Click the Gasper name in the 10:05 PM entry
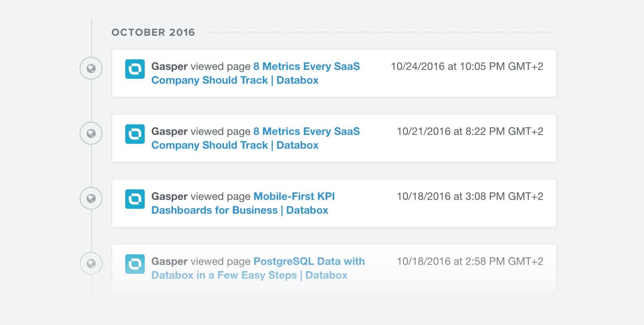644x325 pixels. [x=169, y=66]
